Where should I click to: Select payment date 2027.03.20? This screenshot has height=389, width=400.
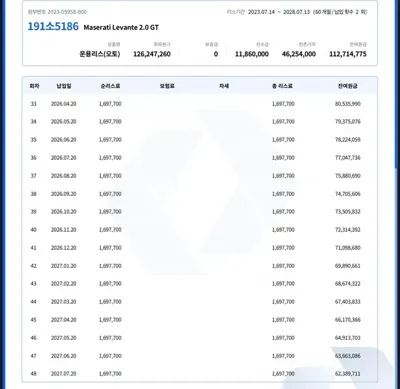pos(64,302)
